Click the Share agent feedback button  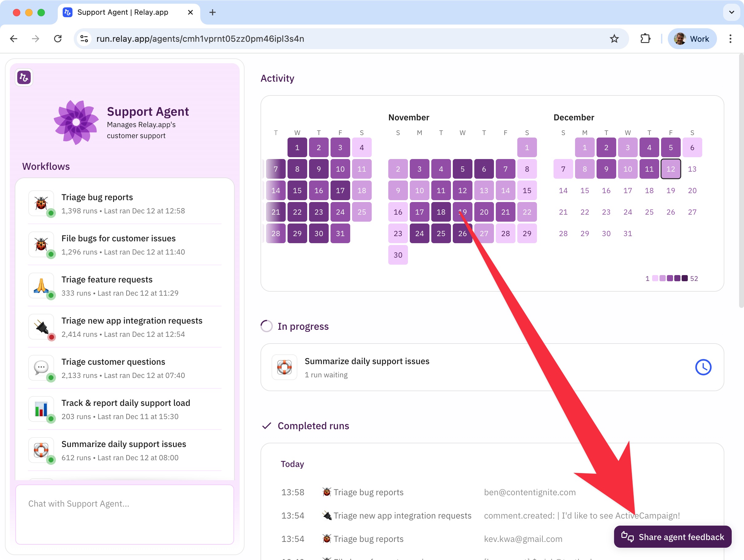(x=672, y=536)
